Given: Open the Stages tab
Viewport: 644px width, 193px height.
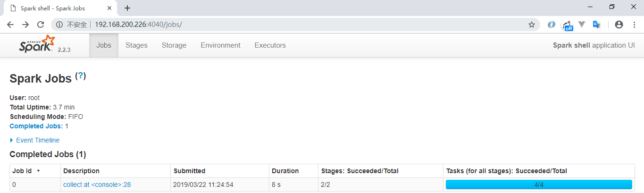Looking at the screenshot, I should click(136, 45).
